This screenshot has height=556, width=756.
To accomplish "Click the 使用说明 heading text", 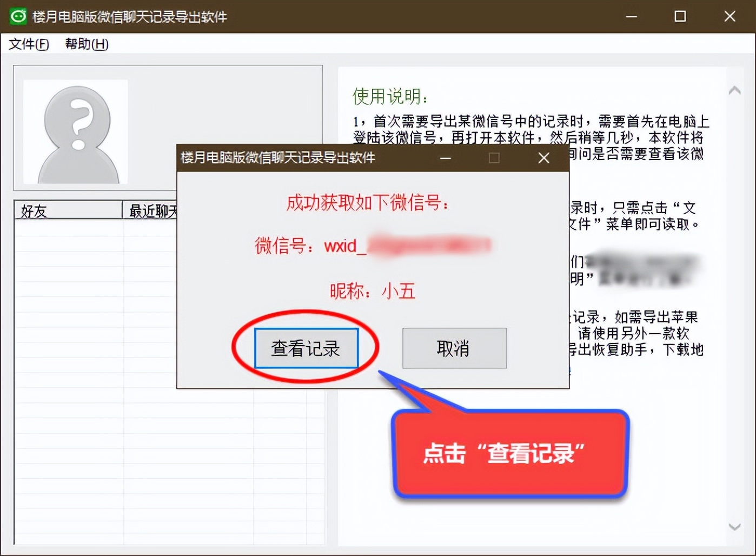I will [x=387, y=97].
